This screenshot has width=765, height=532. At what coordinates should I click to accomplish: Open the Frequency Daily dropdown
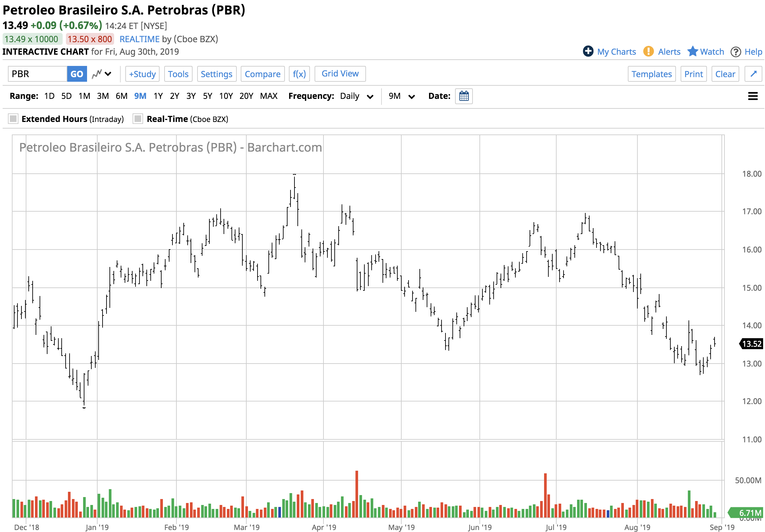(x=356, y=96)
